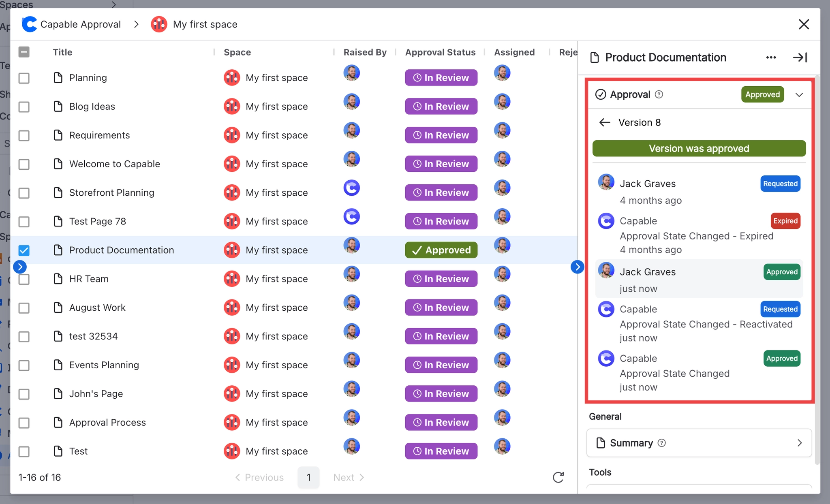Collapse the side panel with arrow-bar icon
The image size is (830, 504).
tap(800, 58)
